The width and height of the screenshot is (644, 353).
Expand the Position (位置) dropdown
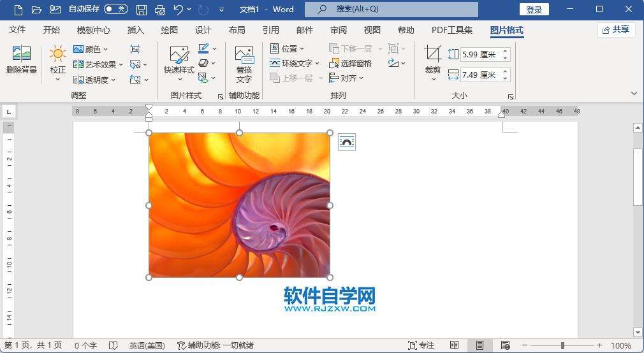click(302, 49)
